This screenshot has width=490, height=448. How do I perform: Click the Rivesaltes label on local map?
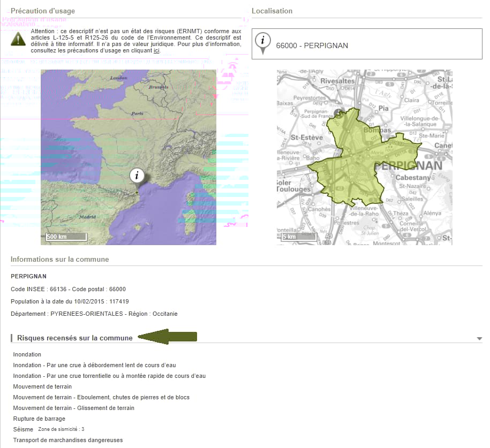pos(337,81)
